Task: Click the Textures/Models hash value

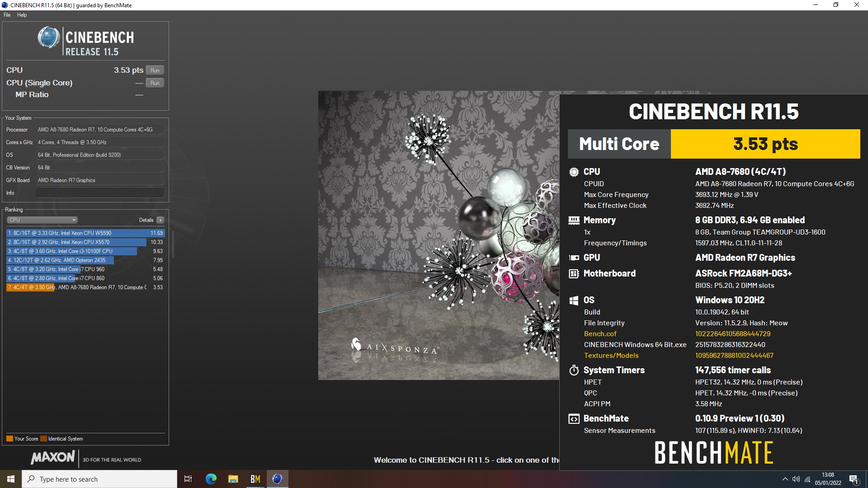Action: (734, 356)
